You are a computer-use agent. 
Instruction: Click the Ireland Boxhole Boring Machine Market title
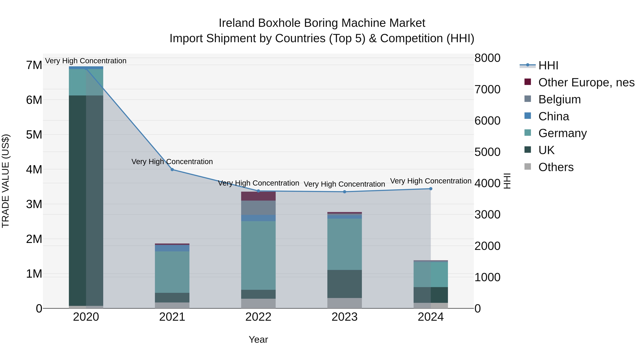click(x=322, y=23)
